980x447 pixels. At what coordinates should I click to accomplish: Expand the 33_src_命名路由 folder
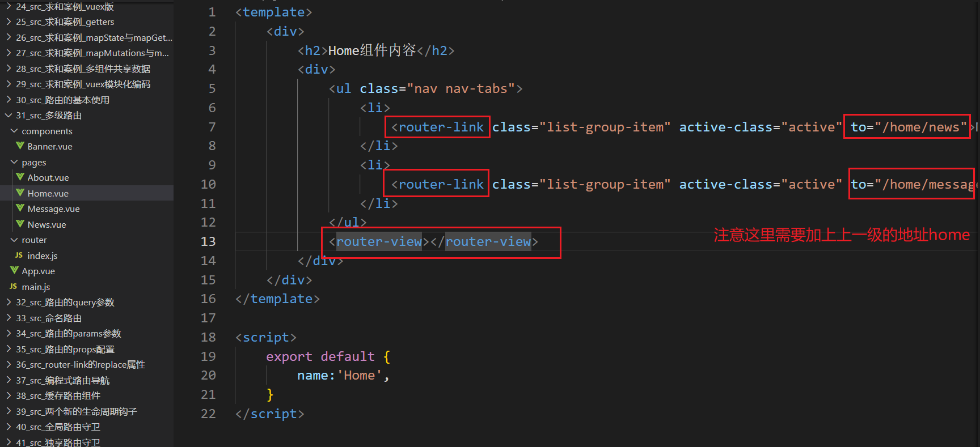[x=9, y=318]
